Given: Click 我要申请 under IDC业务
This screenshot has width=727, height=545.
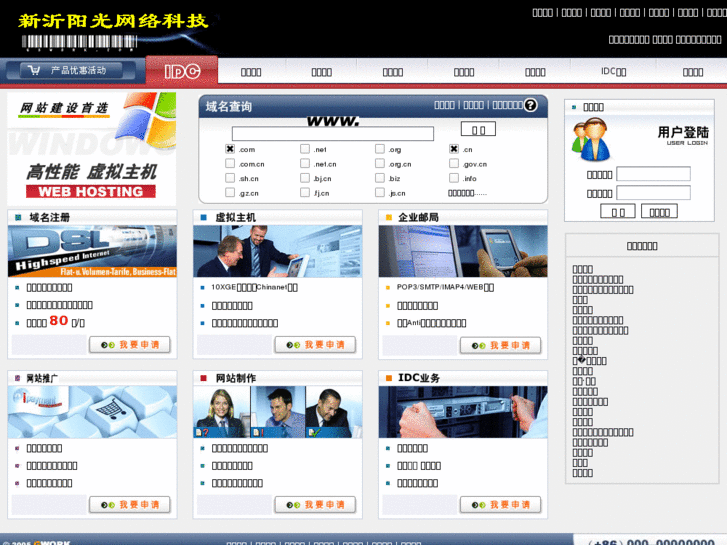Looking at the screenshot, I should pos(501,505).
